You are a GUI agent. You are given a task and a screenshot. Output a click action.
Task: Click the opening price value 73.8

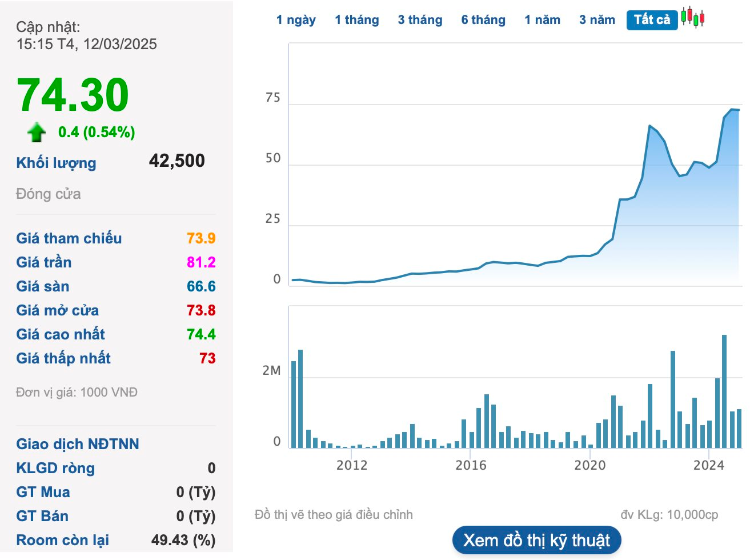coord(201,310)
